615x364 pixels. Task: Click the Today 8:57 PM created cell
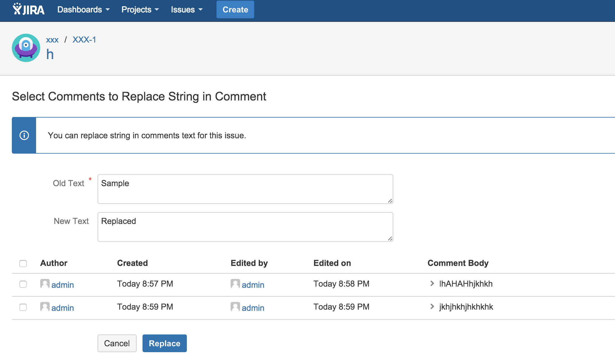click(145, 284)
